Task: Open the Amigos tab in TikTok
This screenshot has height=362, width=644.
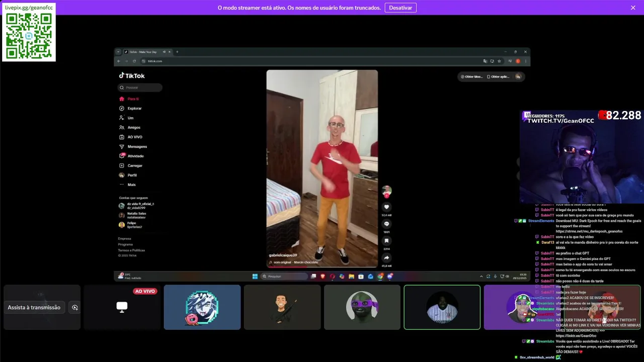Action: coord(130,128)
